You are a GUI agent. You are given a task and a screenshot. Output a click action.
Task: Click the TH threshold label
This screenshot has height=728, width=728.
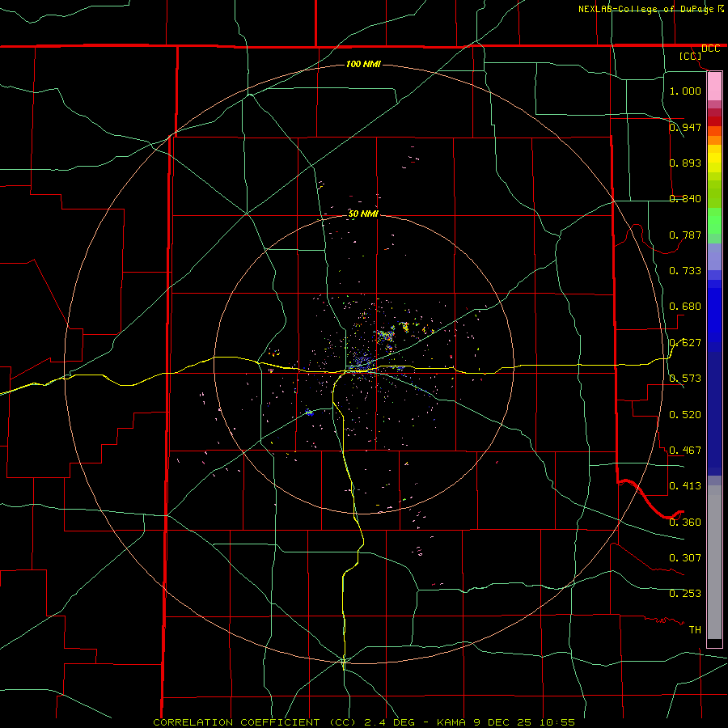[x=695, y=630]
